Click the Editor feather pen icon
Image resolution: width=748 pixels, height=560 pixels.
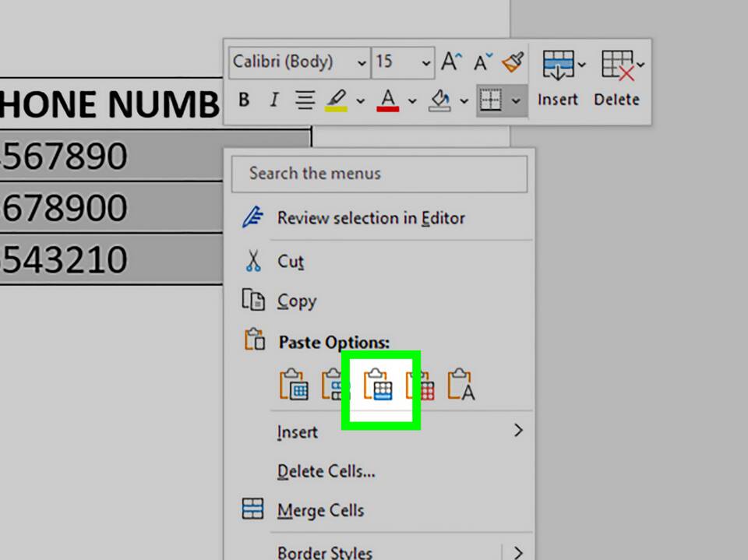[252, 218]
